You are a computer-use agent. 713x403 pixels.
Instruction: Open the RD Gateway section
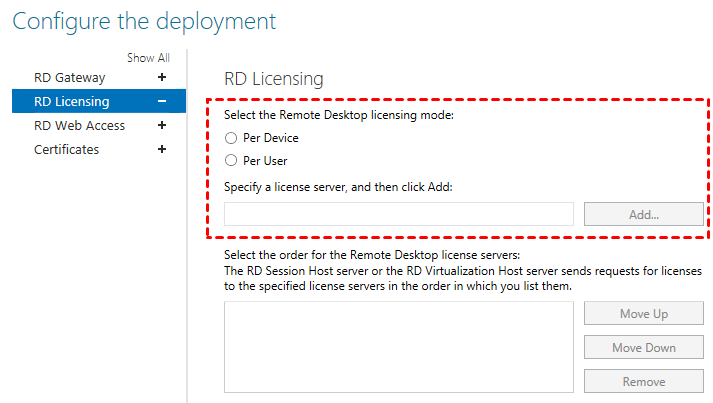pyautogui.click(x=70, y=77)
